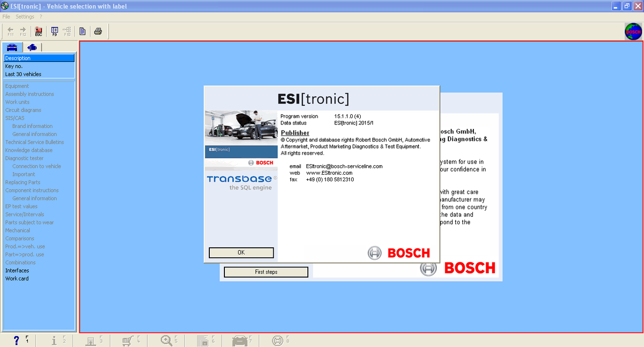This screenshot has width=644, height=347.
Task: Click the First steps button
Action: tap(266, 272)
